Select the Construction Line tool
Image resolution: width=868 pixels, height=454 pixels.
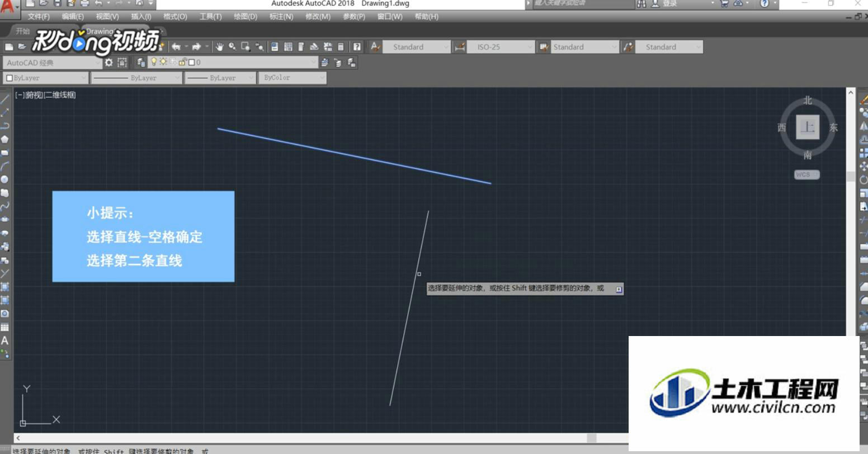(x=4, y=112)
